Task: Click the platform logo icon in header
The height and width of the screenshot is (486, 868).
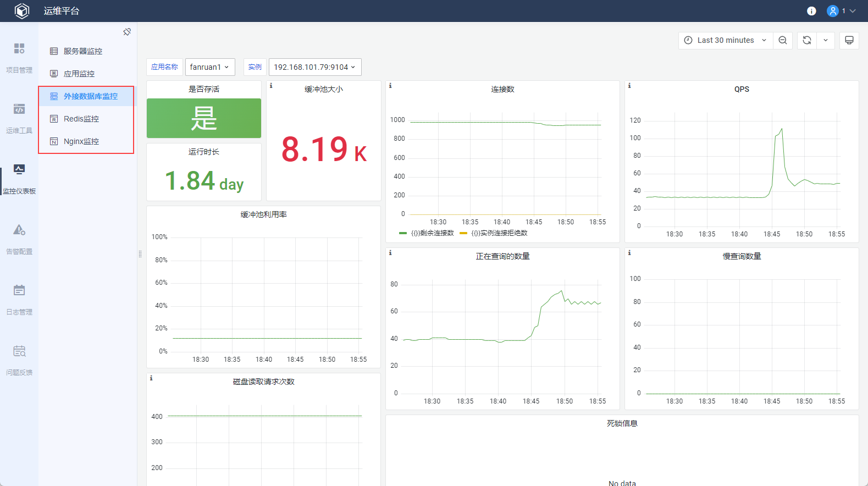Action: 22,11
